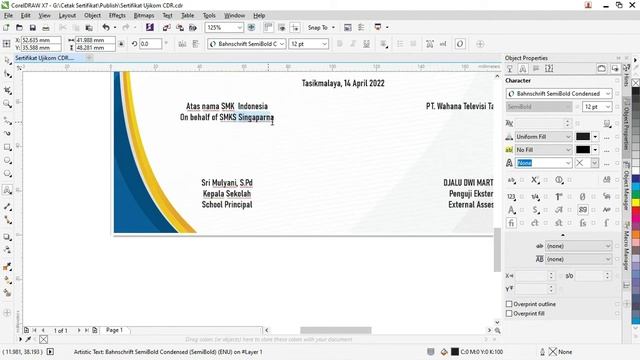Go to next page with the arrow button
This screenshot has height=360, width=640.
pyautogui.click(x=79, y=330)
